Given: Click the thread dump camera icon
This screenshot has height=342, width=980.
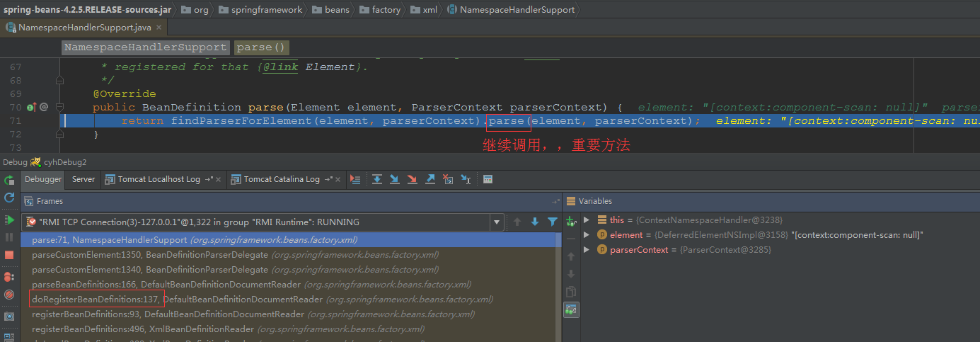Looking at the screenshot, I should 9,317.
